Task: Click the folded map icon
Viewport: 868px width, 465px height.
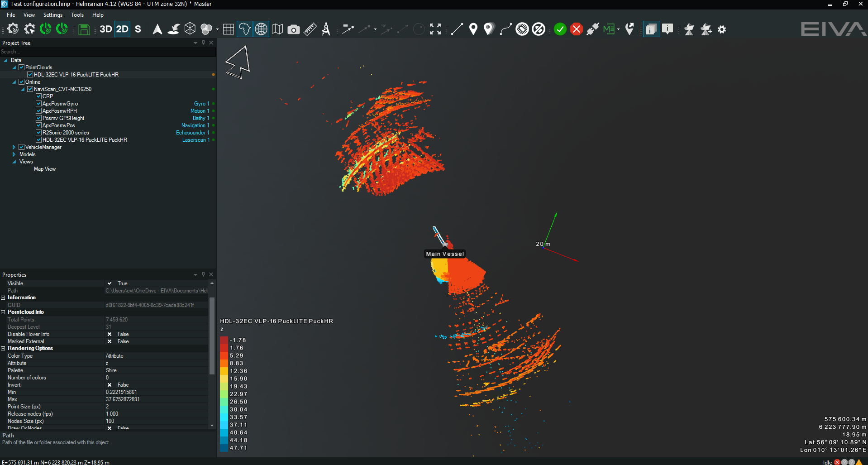Action: (277, 29)
